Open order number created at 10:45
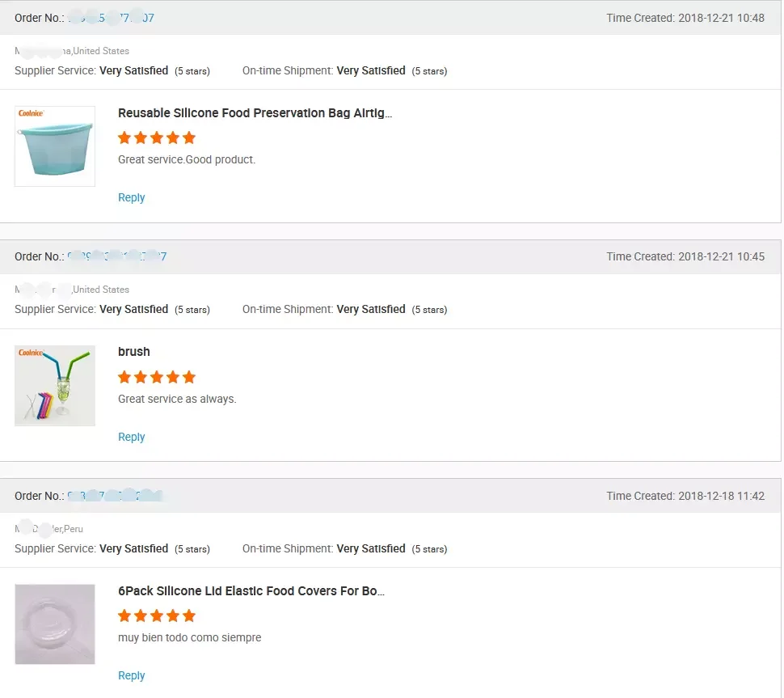The width and height of the screenshot is (784, 698). (x=116, y=256)
